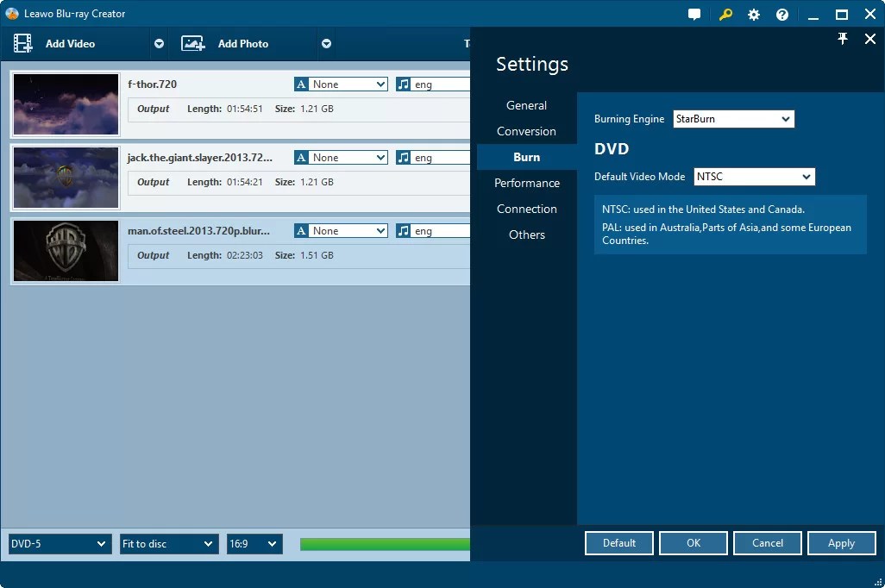The width and height of the screenshot is (885, 588).
Task: Click the Apply button
Action: 841,543
